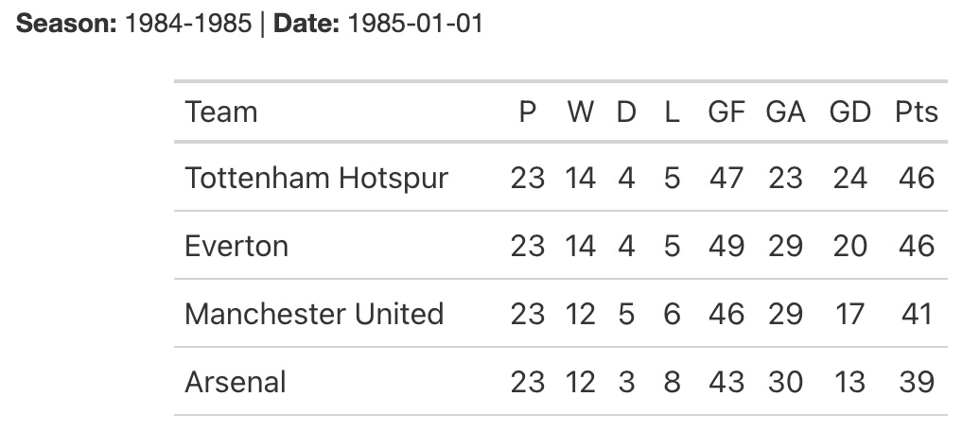Image resolution: width=980 pixels, height=431 pixels.
Task: Click the L column header
Action: (x=672, y=112)
